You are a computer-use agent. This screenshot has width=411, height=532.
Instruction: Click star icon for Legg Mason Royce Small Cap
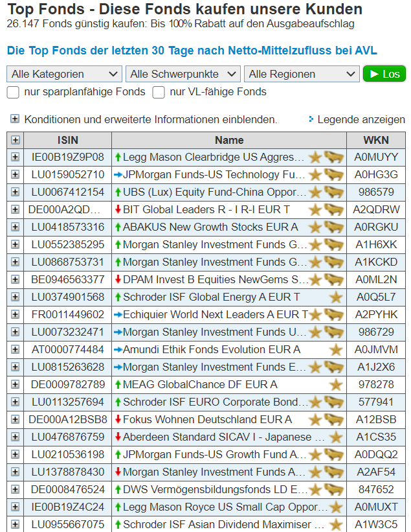336,507
